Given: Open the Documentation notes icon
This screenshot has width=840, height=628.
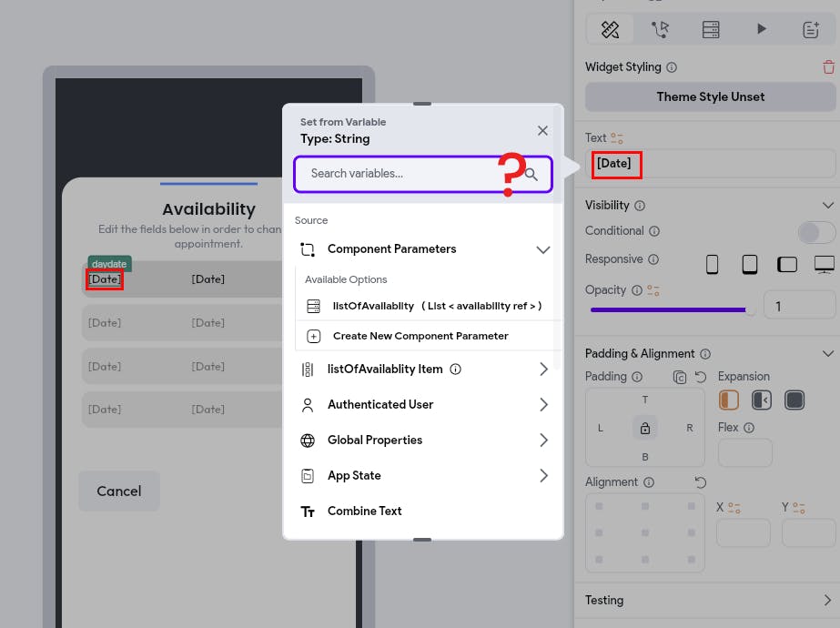Looking at the screenshot, I should (x=811, y=29).
